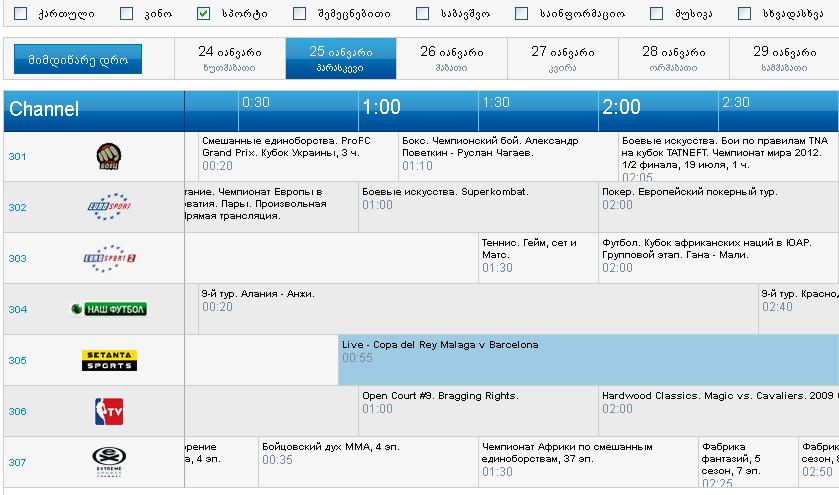Open the 29 იანვარი date tab
Screen dimensions: 839x495
[784, 58]
